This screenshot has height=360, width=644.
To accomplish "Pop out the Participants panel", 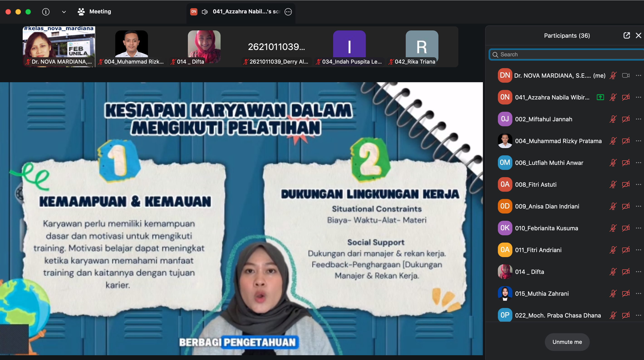I will 627,35.
